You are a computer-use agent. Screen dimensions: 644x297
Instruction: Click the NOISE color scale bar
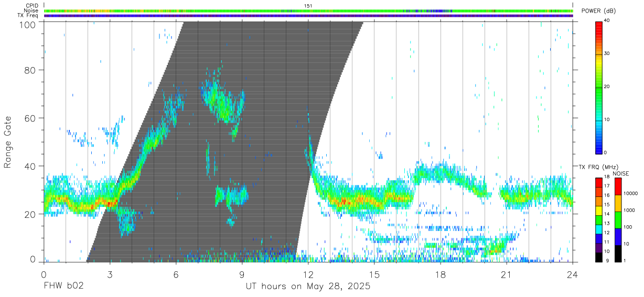tap(618, 220)
